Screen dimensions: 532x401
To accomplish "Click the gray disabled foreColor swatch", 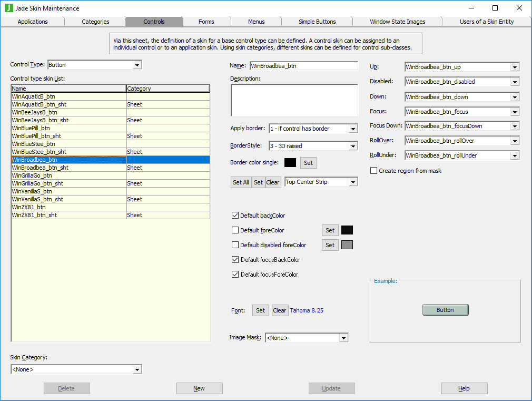I will click(x=347, y=245).
